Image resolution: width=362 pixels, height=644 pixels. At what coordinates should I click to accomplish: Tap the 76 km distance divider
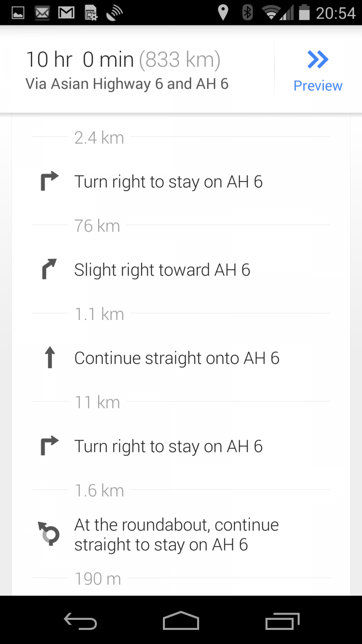[x=97, y=226]
